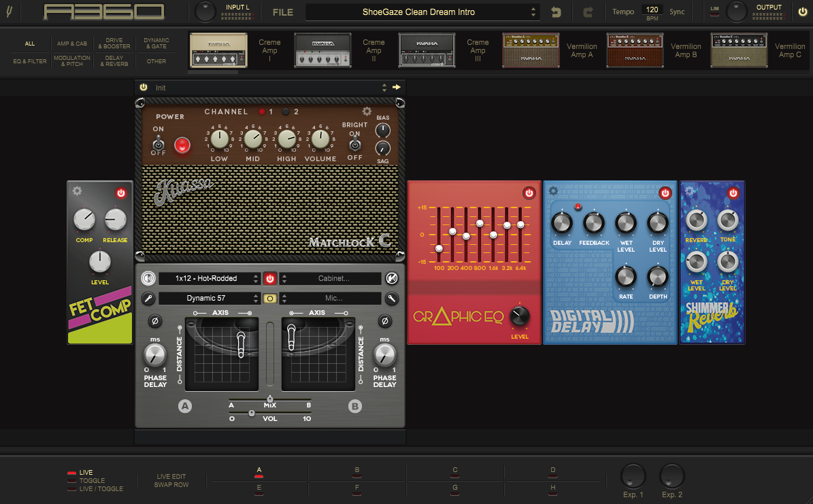Screen dimensions: 813x504
Task: Redo the last change
Action: click(587, 12)
